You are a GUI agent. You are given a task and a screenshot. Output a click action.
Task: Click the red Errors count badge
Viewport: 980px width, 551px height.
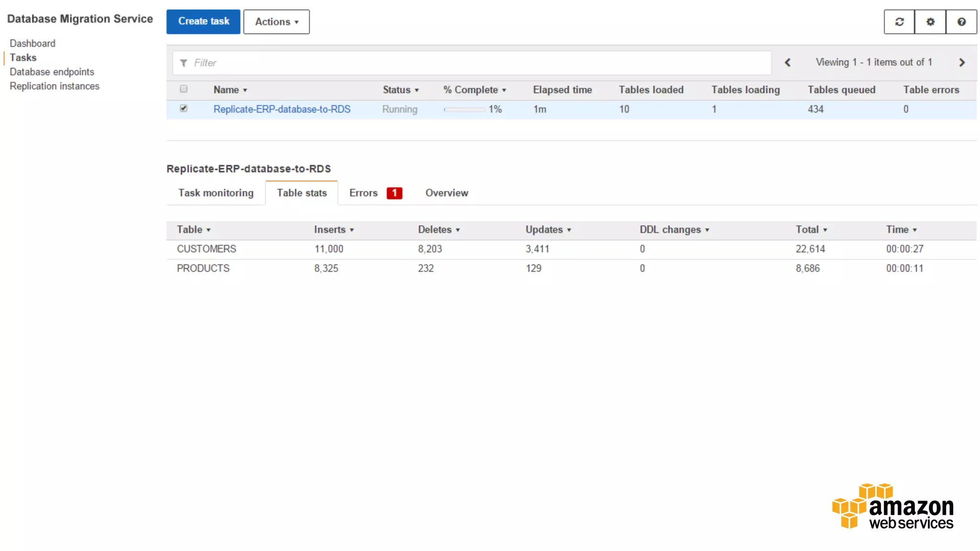coord(394,193)
